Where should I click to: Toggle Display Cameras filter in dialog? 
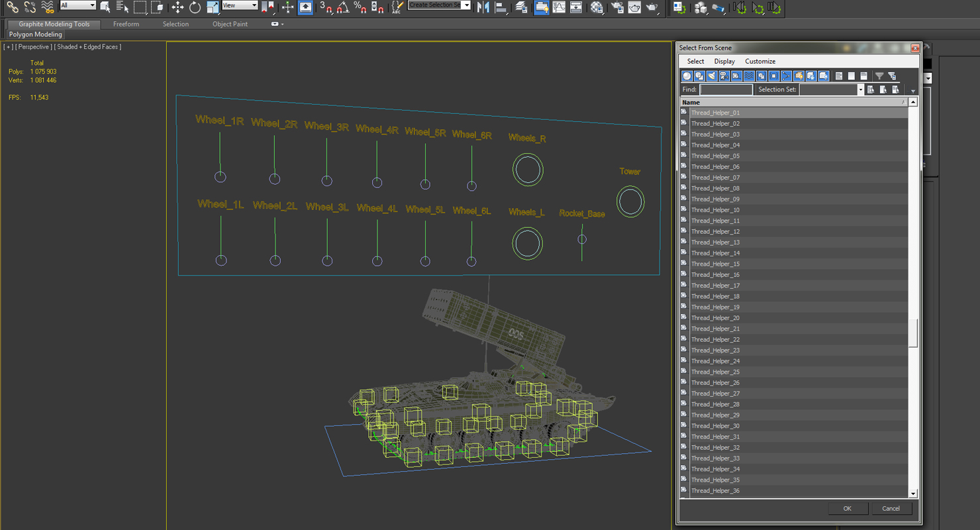click(724, 76)
